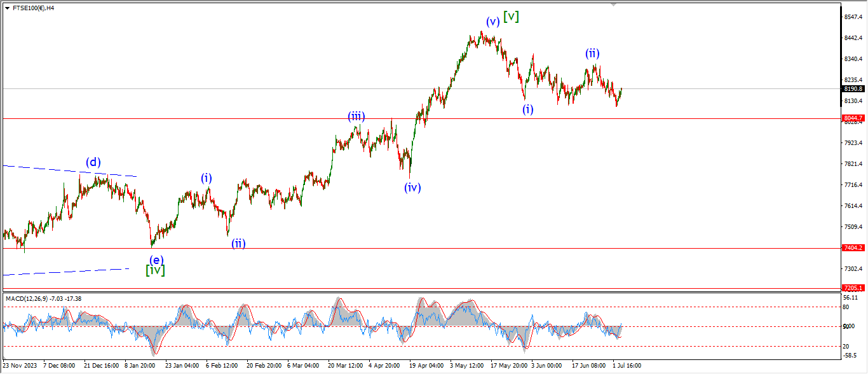
Task: Select the blue (iv) wave label
Action: (412, 187)
